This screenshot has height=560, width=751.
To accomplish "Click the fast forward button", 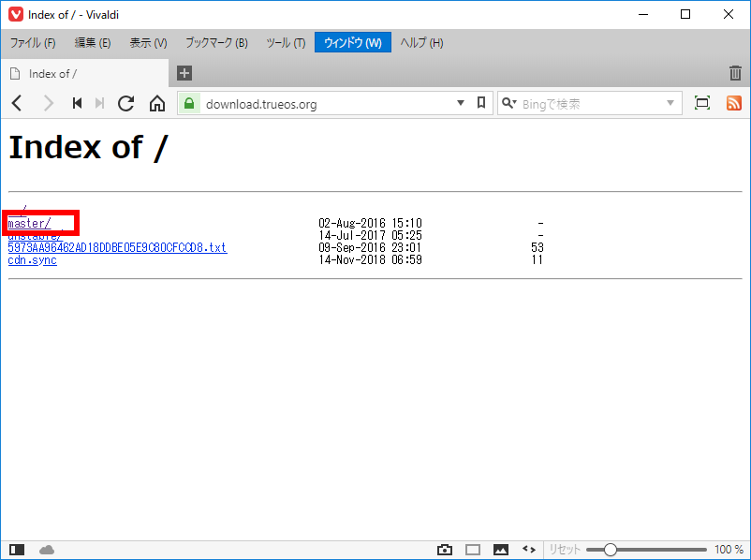I will pos(99,103).
